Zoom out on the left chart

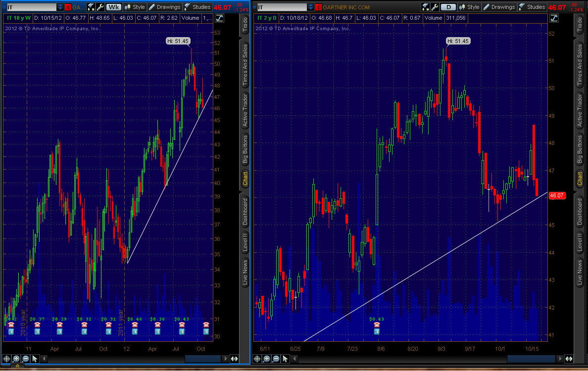tap(26, 359)
